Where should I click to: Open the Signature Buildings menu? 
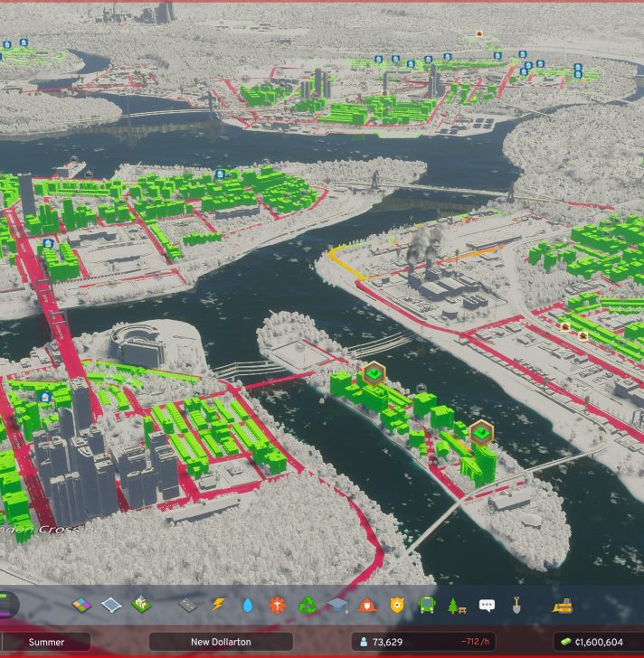[x=141, y=605]
